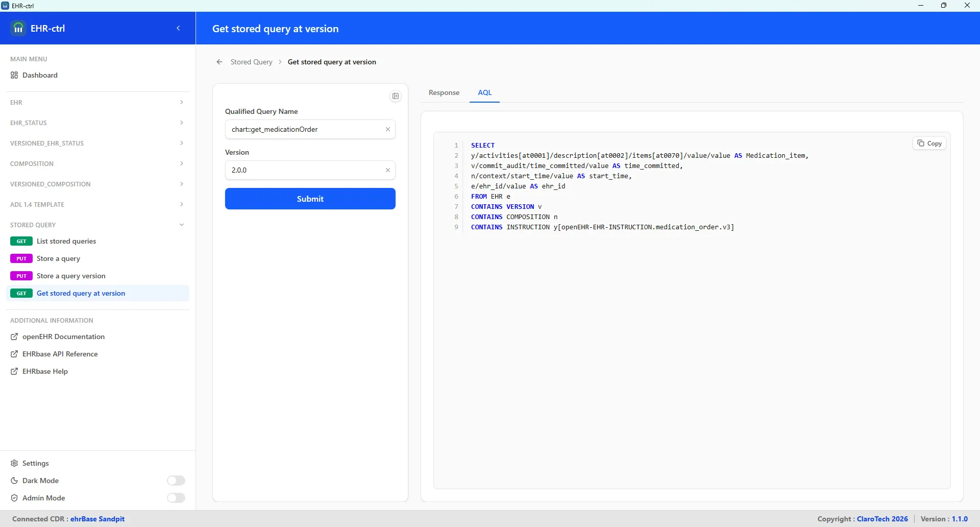Expand the COMPOSITION section
Screen dimensions: 980x527
[x=97, y=163]
